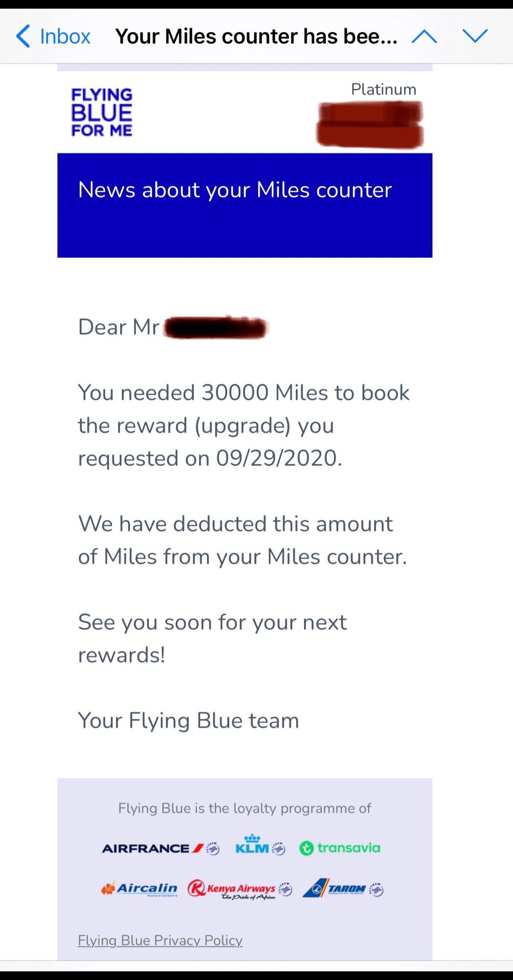Tap the Aircalin logo
Viewport: 513px width, 980px height.
click(x=139, y=888)
